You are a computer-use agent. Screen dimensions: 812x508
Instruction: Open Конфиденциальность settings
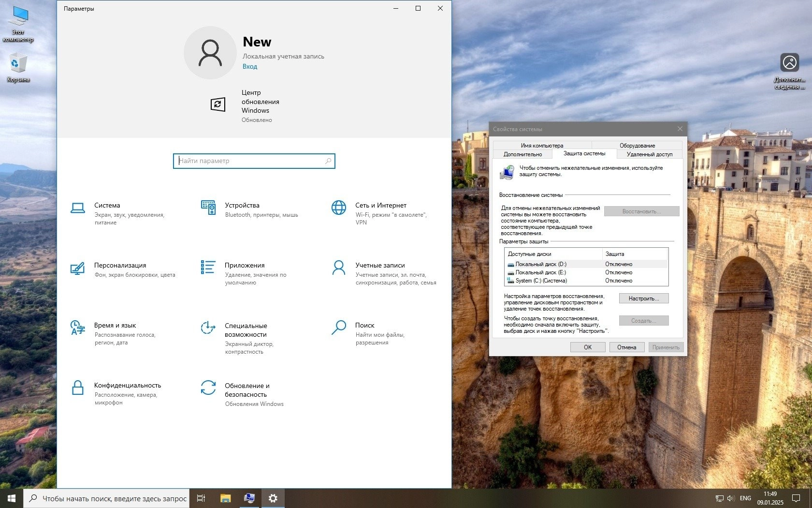(127, 386)
